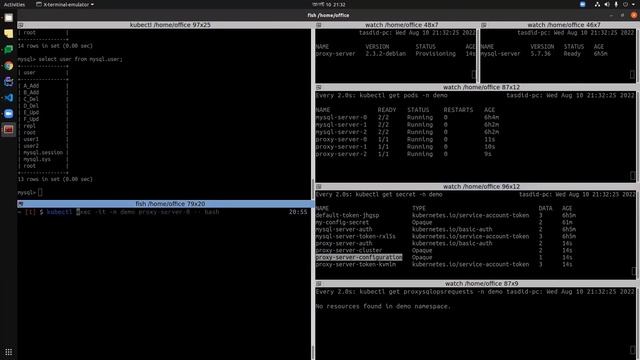Viewport: 640px width, 360px height.
Task: Click the scrollbar of the kubectl pane
Action: point(313,190)
